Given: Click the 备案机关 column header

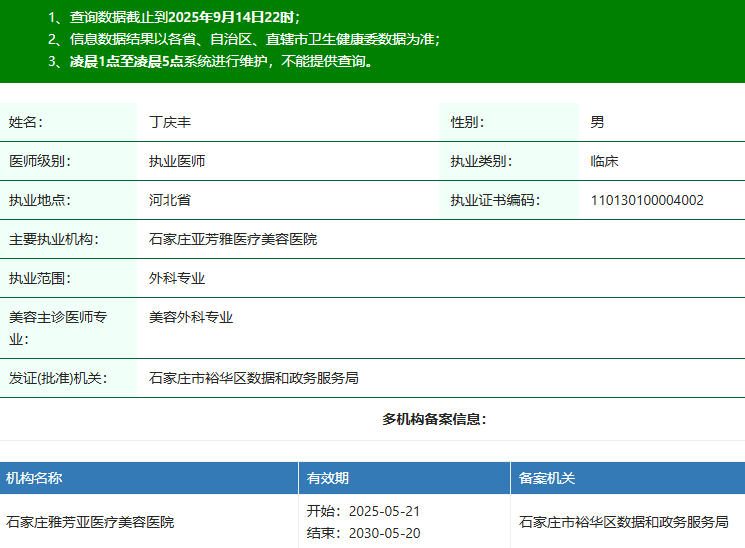Looking at the screenshot, I should tap(547, 478).
